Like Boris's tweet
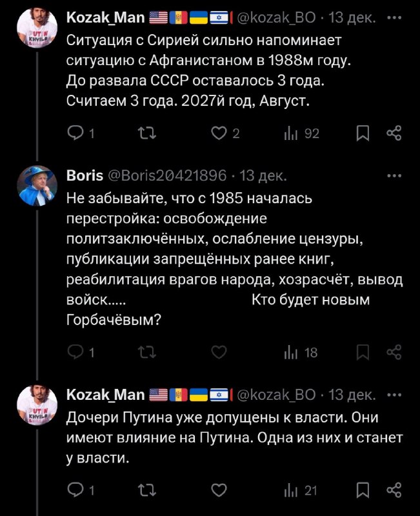Image resolution: width=420 pixels, height=516 pixels. 219,352
